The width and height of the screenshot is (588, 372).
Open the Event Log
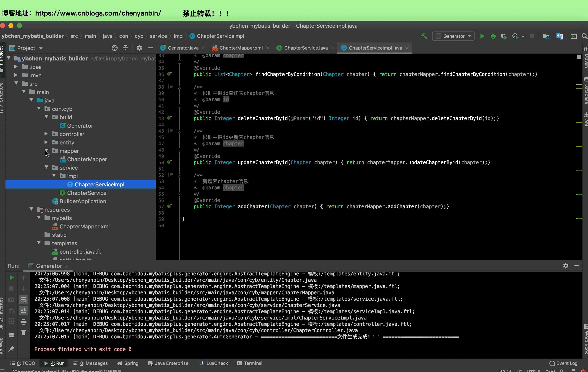coord(563,363)
